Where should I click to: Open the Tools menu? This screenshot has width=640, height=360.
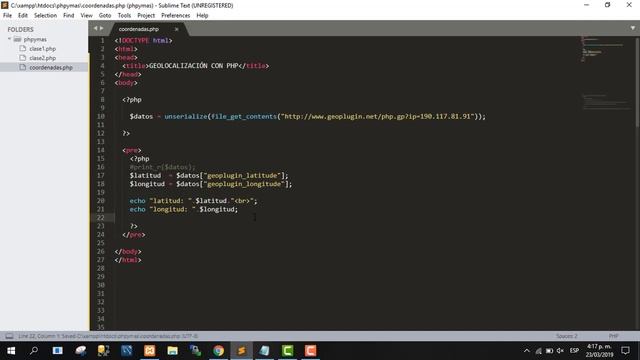pyautogui.click(x=124, y=16)
